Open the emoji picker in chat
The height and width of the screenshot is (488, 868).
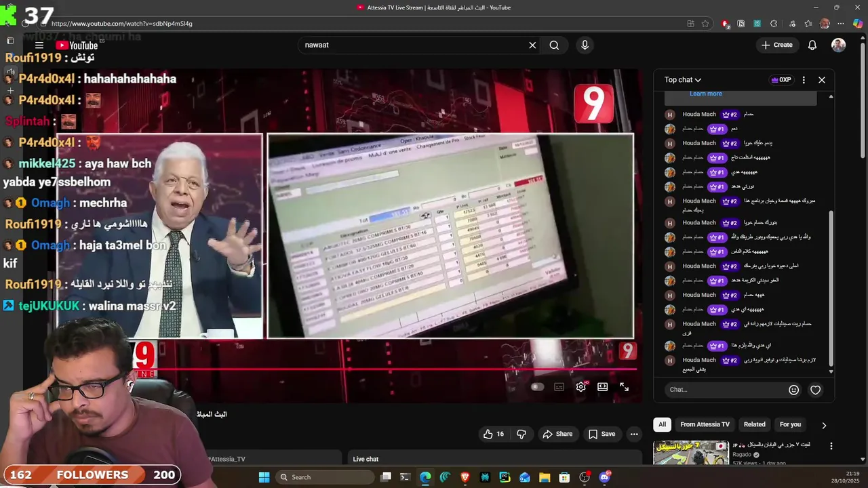[793, 390]
